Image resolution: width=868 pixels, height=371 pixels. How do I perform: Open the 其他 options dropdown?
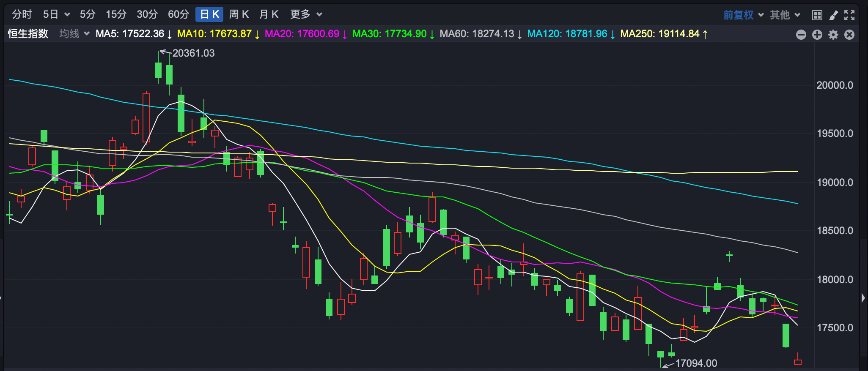click(785, 15)
